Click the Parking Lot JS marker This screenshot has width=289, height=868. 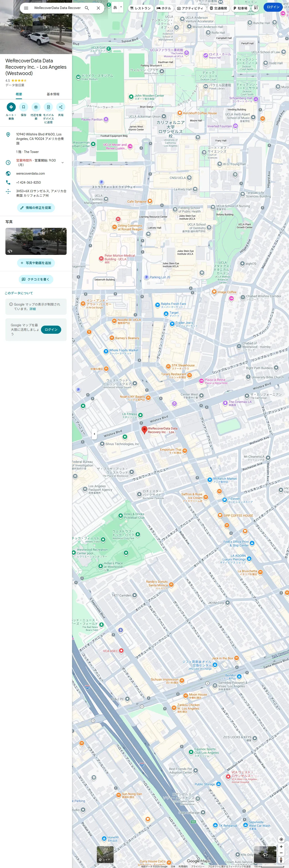pos(146,277)
